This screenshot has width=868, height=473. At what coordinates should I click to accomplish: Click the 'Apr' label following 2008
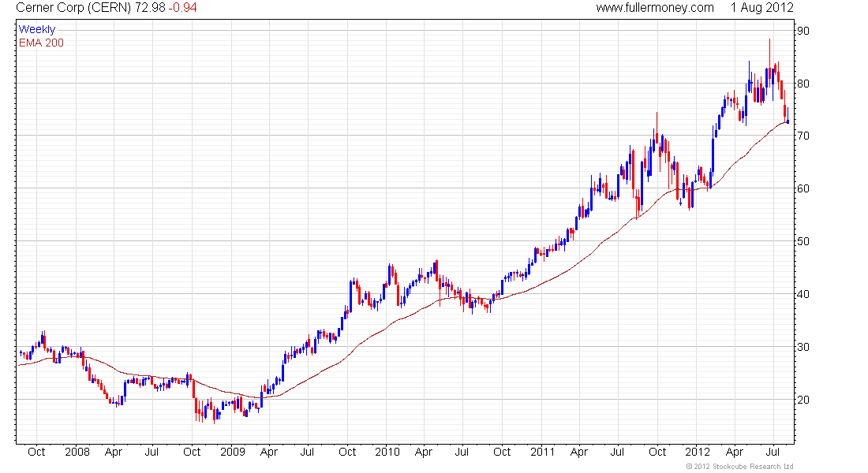pos(114,452)
